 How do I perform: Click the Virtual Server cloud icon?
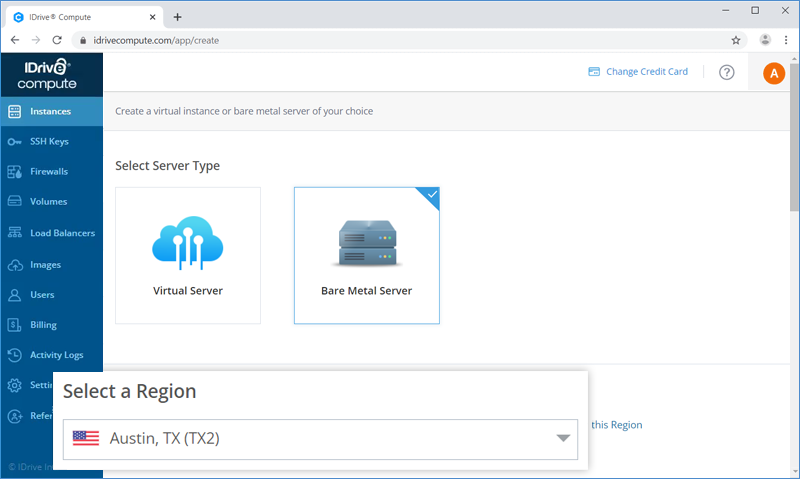coord(188,242)
